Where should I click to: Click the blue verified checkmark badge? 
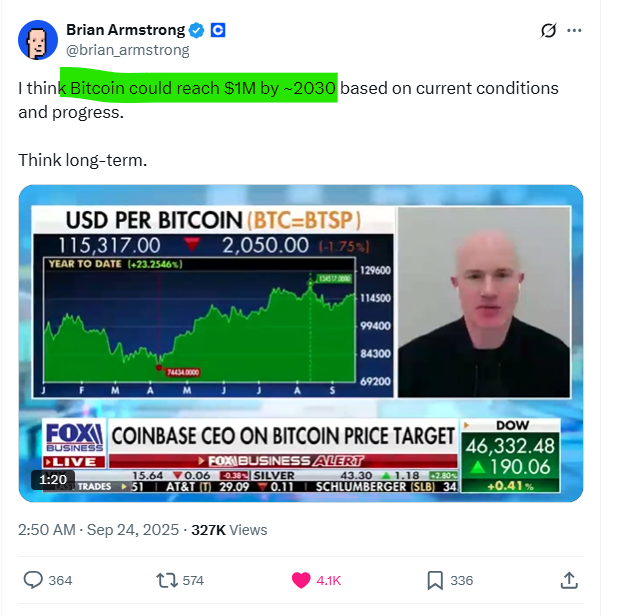click(196, 30)
